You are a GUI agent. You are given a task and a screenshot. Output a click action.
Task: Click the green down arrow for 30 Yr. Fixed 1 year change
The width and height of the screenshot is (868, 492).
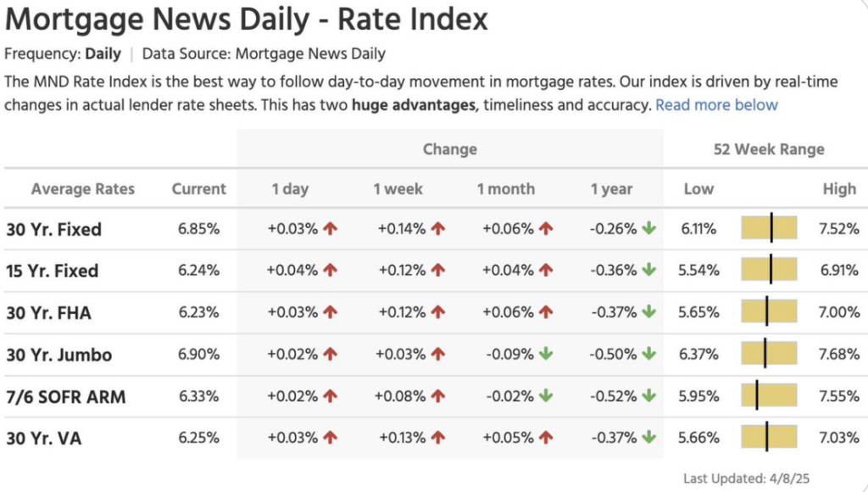coord(649,229)
